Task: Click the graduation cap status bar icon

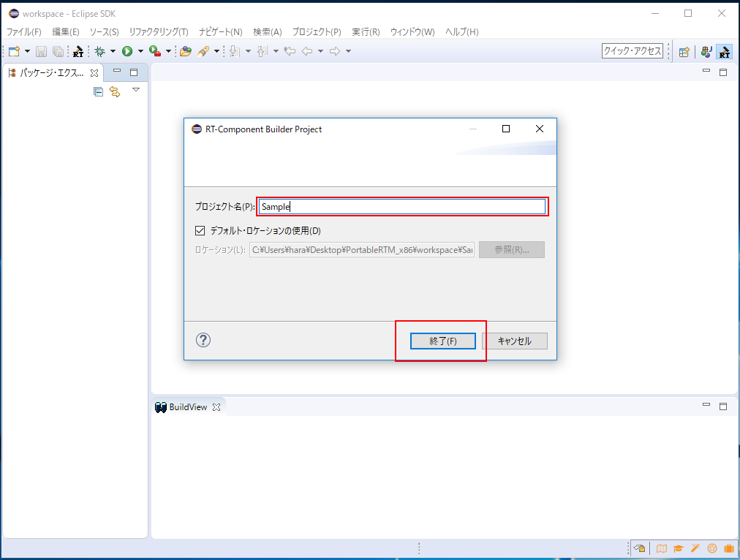Action: [x=678, y=548]
